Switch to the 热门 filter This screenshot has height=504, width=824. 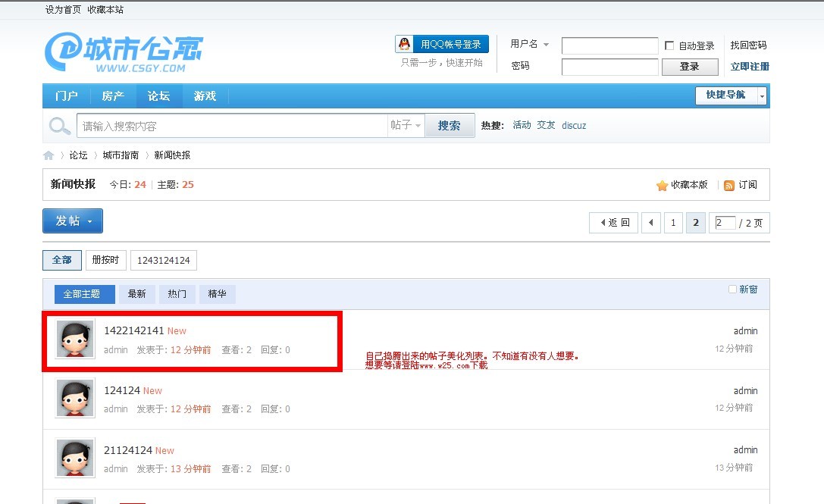(177, 294)
